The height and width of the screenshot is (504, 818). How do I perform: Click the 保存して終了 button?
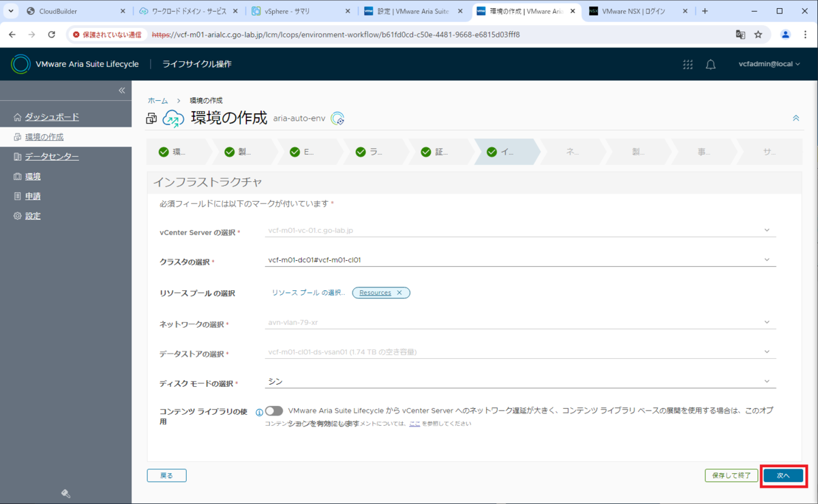pyautogui.click(x=731, y=475)
